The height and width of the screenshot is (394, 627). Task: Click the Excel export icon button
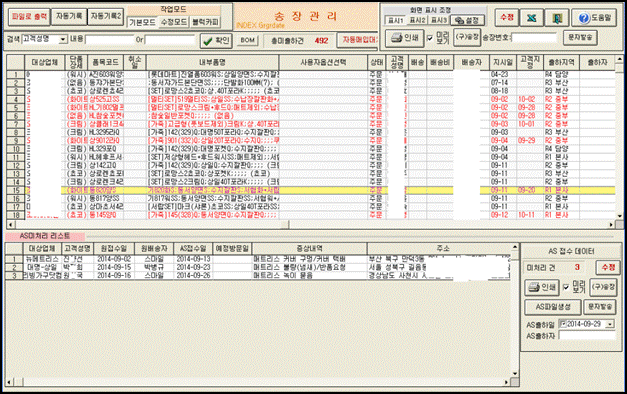click(x=531, y=18)
